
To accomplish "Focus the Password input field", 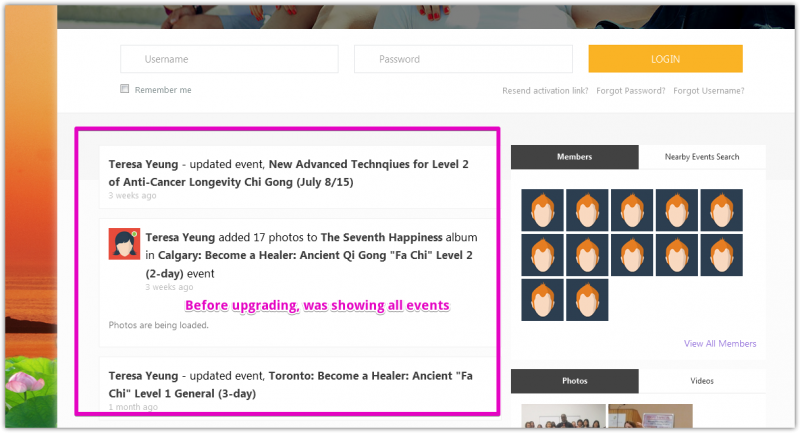I will pos(463,59).
